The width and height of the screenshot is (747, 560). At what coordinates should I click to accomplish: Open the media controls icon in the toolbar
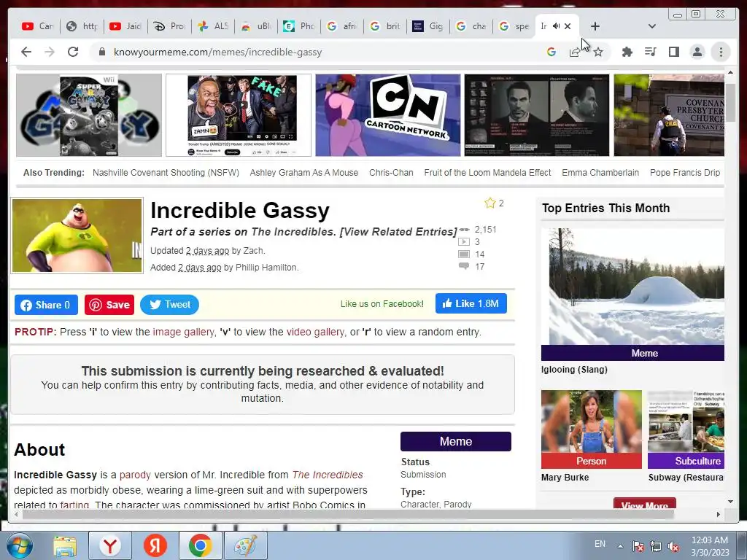[x=650, y=52]
